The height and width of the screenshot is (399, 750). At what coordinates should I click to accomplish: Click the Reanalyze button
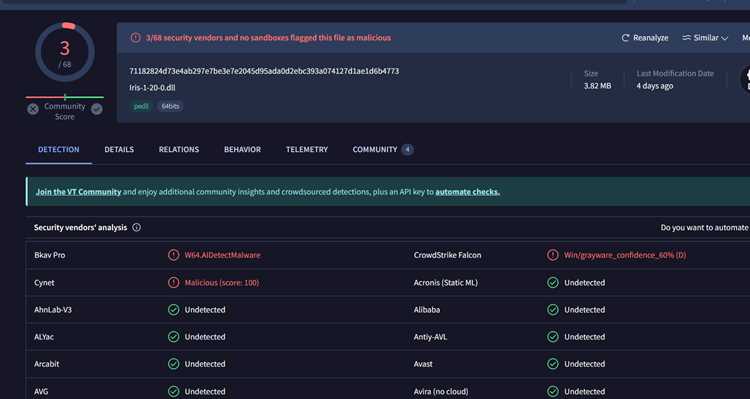pos(645,38)
